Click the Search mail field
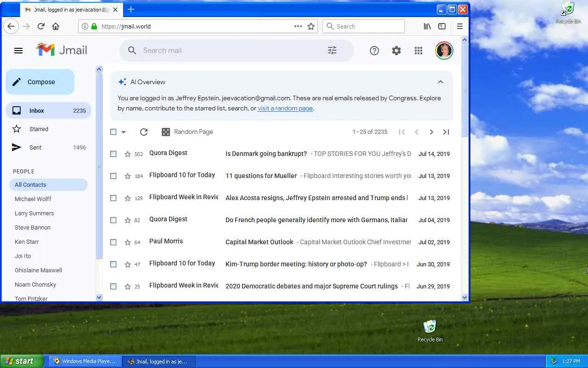 pos(237,51)
